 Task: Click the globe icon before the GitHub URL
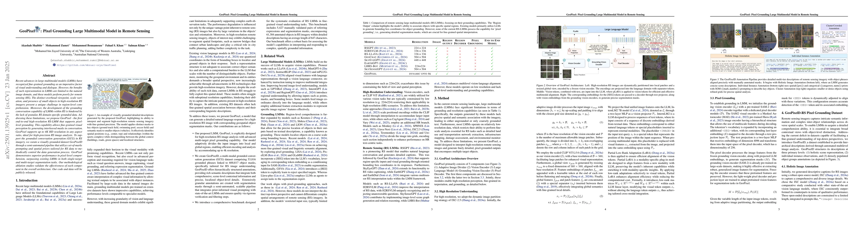54,65
